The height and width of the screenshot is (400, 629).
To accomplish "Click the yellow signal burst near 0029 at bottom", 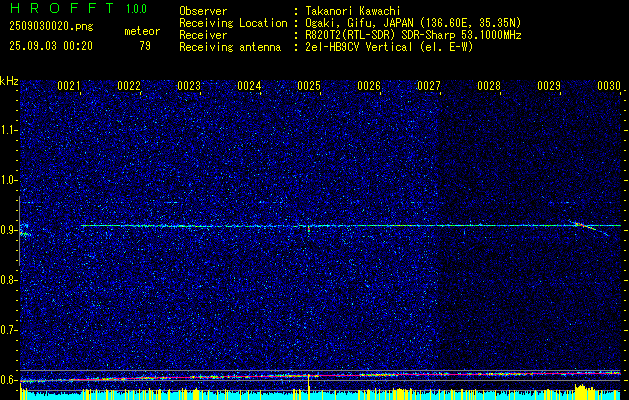I will 584,392.
